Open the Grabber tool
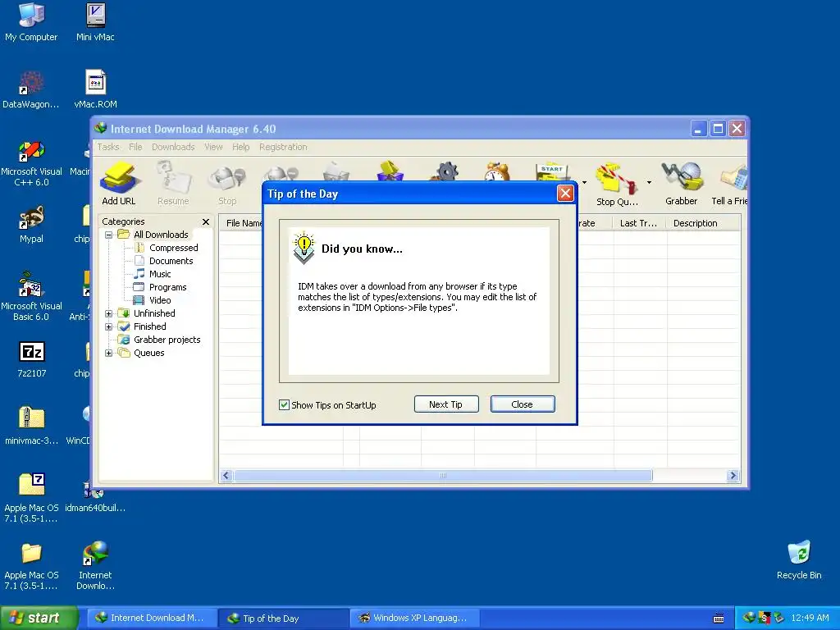This screenshot has height=630, width=840. click(682, 184)
